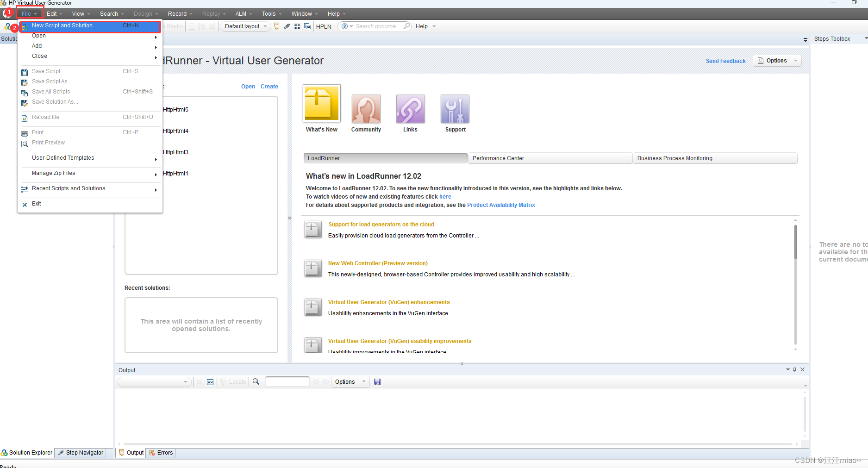Click the Output pane pin icon

pos(795,369)
